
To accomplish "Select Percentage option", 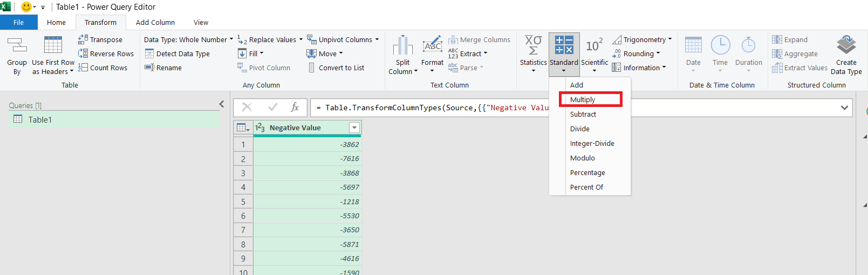I will 590,172.
